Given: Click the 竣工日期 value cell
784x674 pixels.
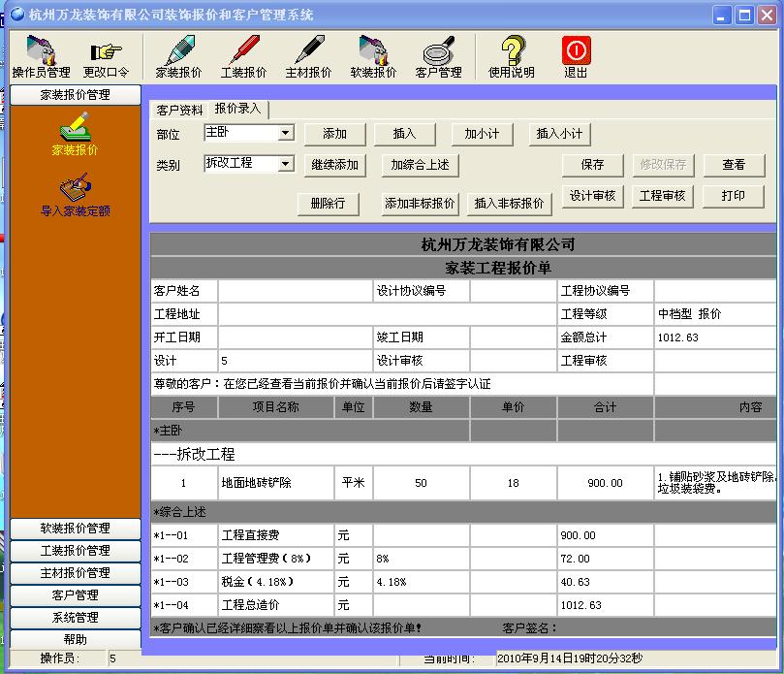Looking at the screenshot, I should (513, 337).
